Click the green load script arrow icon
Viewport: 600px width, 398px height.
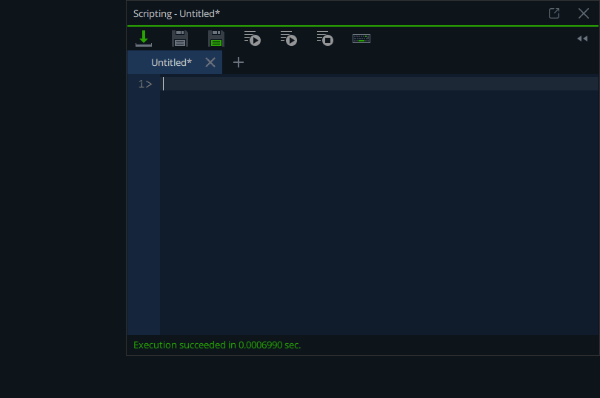143,39
